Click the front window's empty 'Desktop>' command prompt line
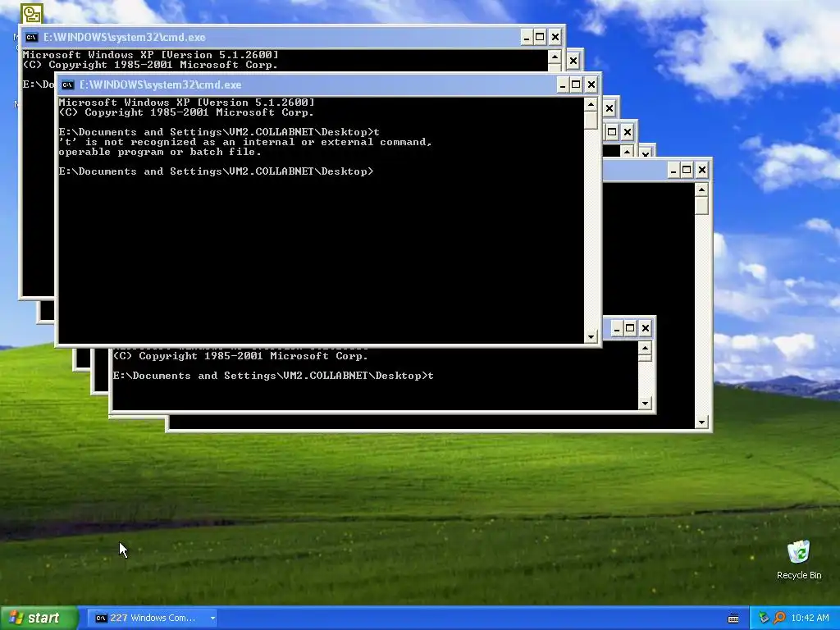The height and width of the screenshot is (630, 840). (217, 171)
